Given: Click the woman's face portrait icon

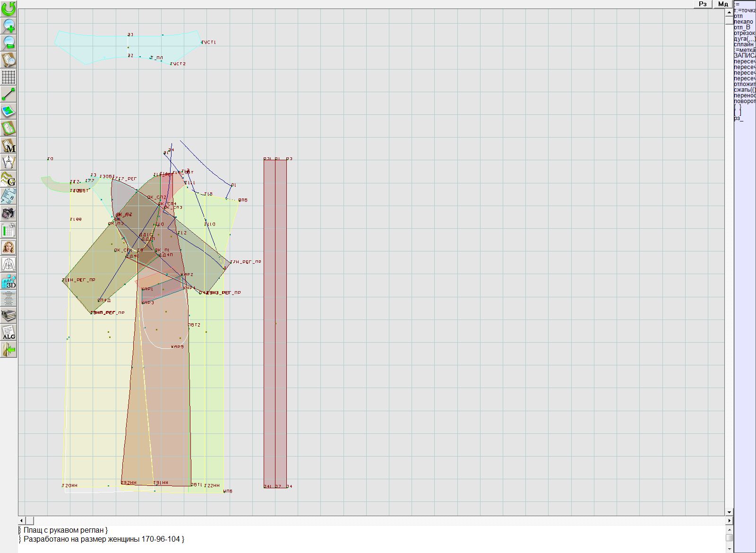Looking at the screenshot, I should 9,247.
